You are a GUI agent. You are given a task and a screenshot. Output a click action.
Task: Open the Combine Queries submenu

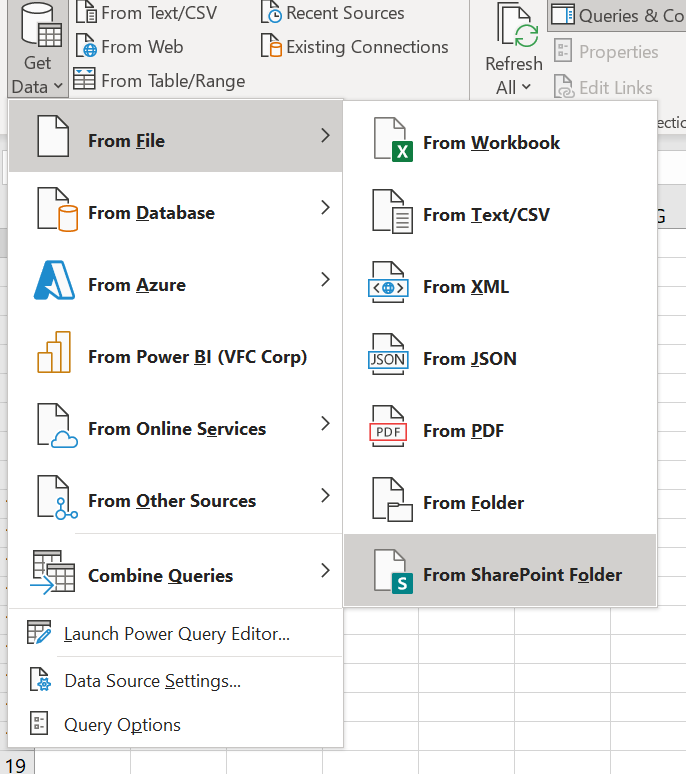click(x=176, y=571)
